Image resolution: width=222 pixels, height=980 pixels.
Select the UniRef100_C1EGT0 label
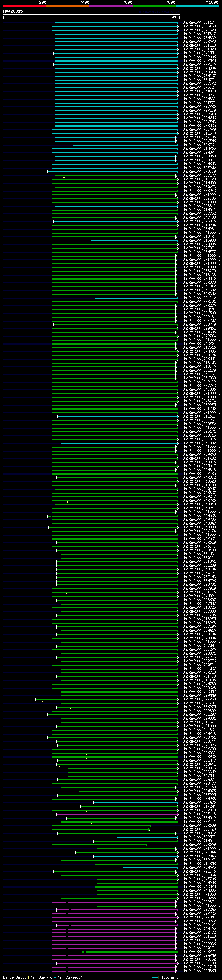pyautogui.click(x=199, y=133)
